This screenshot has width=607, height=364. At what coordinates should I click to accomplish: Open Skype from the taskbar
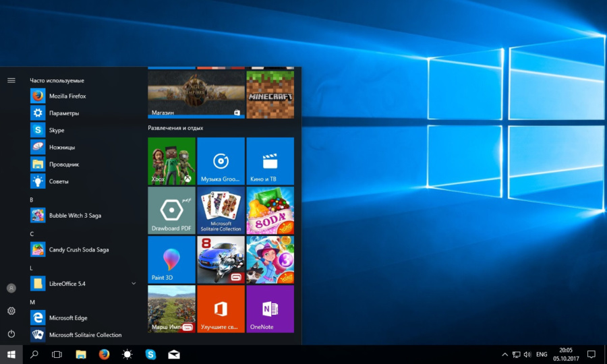(150, 355)
